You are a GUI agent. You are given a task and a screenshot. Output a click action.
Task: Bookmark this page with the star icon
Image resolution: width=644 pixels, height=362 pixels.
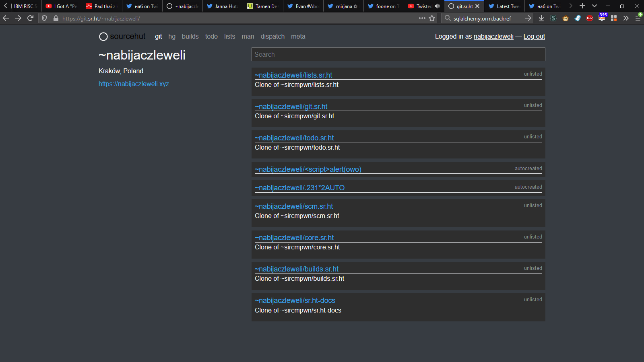tap(432, 18)
